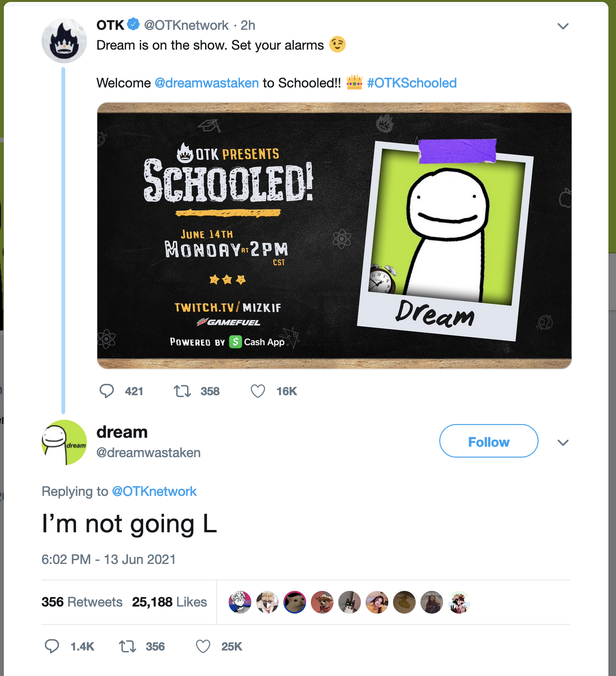616x676 pixels.
Task: Click OTK verified badge
Action: tap(134, 24)
